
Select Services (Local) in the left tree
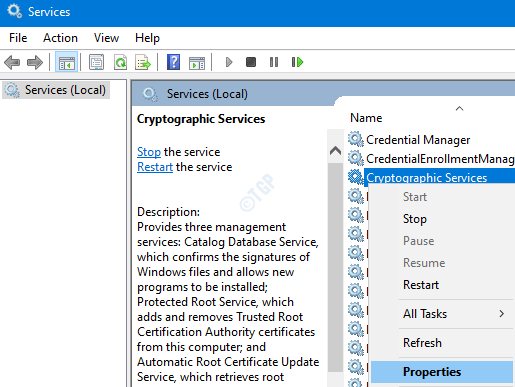tap(56, 90)
